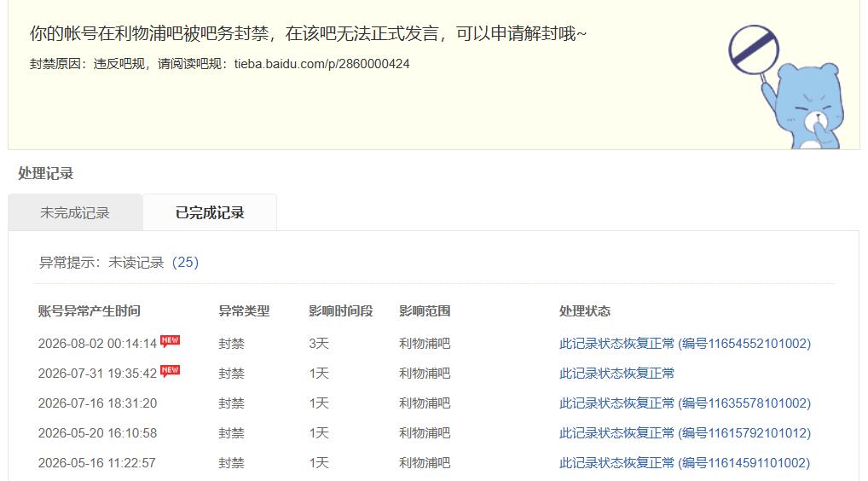Open the 此记录状态恢复正常 link for 2026-07-31
The image size is (868, 481).
pos(616,374)
